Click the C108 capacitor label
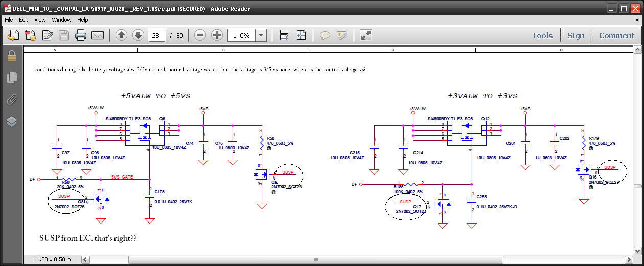 159,191
